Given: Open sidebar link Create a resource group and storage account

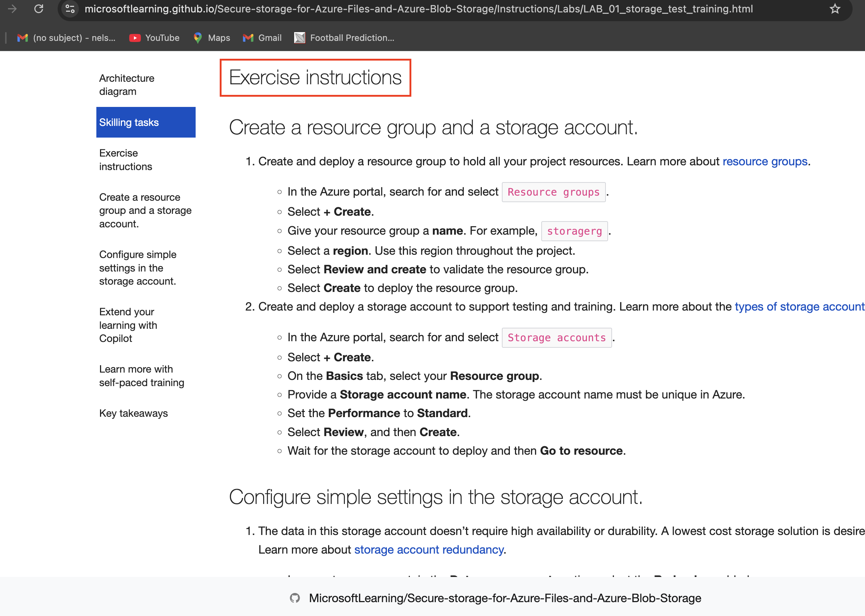Looking at the screenshot, I should (x=145, y=211).
